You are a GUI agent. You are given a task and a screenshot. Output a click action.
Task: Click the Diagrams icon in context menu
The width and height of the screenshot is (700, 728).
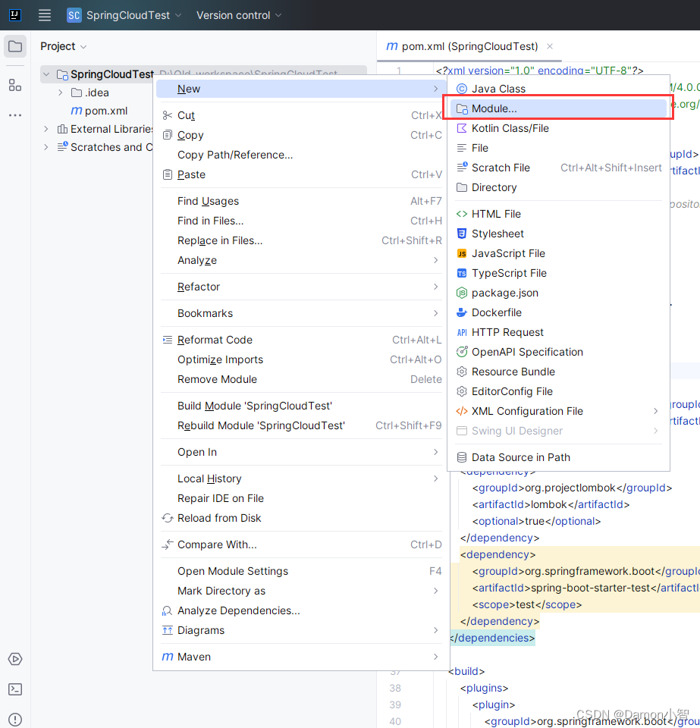coord(168,630)
